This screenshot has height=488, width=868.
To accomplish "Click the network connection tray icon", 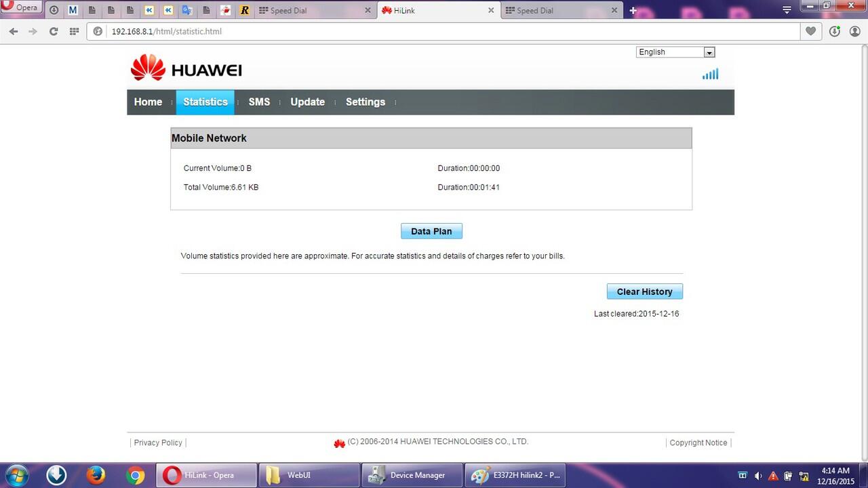I will point(804,476).
